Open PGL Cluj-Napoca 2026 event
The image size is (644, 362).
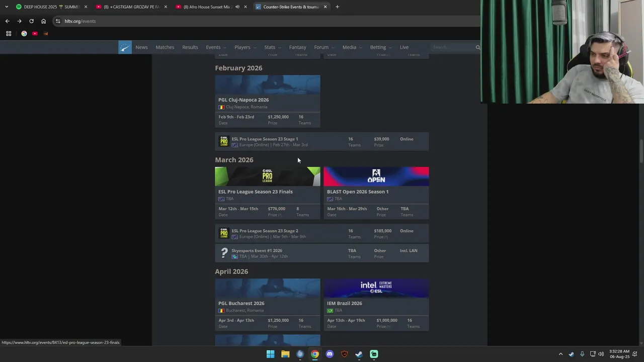pyautogui.click(x=244, y=100)
